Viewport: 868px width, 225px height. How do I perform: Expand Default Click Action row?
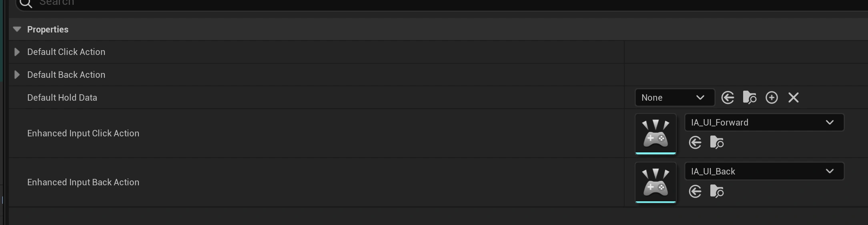point(17,52)
